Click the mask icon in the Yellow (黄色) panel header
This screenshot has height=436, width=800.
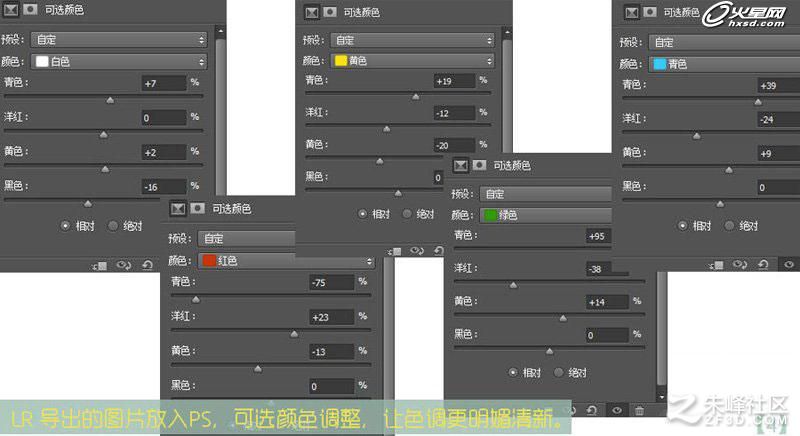[330, 12]
